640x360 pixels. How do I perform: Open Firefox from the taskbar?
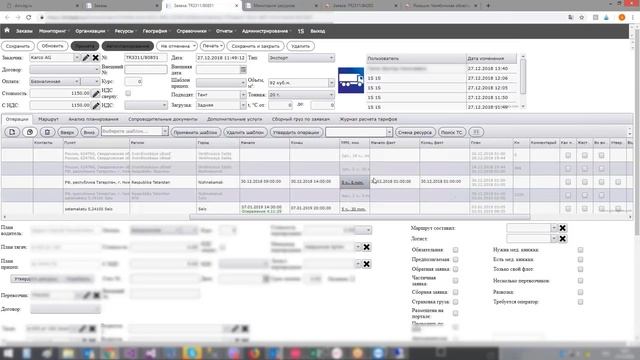coord(254,353)
